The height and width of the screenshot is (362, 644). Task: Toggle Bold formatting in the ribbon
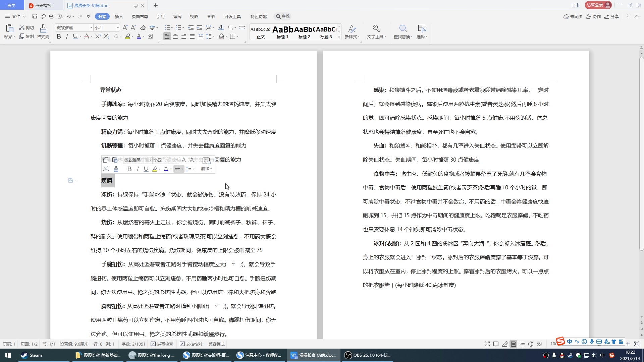point(59,37)
